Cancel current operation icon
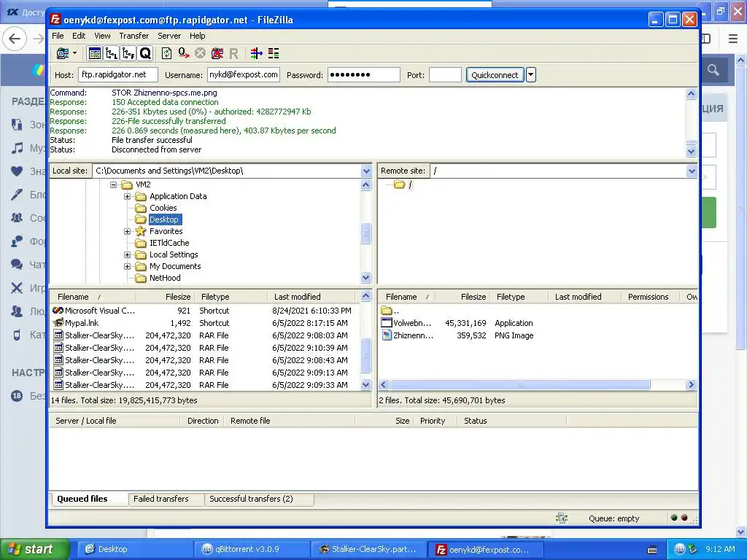Screen dimensions: 747x560 pyautogui.click(x=200, y=53)
